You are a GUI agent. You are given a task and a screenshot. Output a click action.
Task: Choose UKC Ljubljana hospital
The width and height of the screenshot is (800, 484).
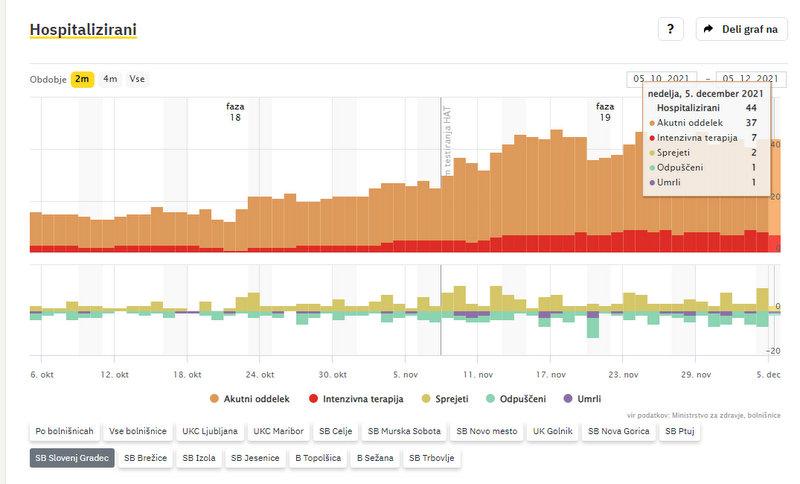tap(209, 432)
